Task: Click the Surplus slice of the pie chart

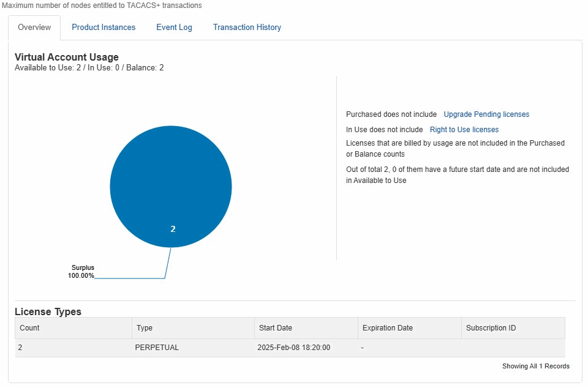Action: coord(171,186)
